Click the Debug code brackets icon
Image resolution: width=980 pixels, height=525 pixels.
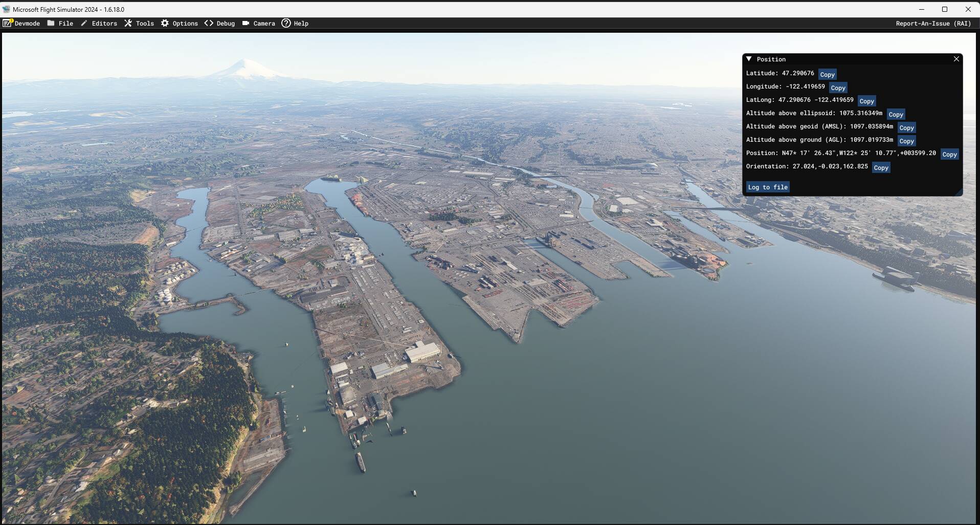pos(209,23)
